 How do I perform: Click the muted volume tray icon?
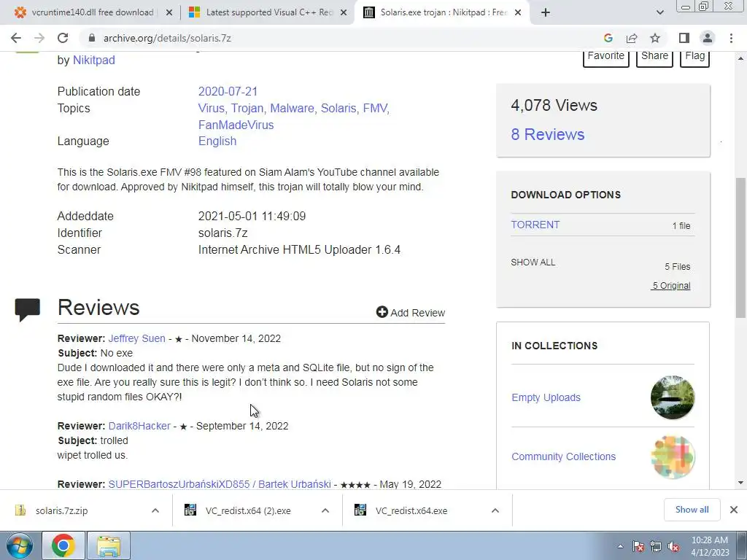[673, 547]
